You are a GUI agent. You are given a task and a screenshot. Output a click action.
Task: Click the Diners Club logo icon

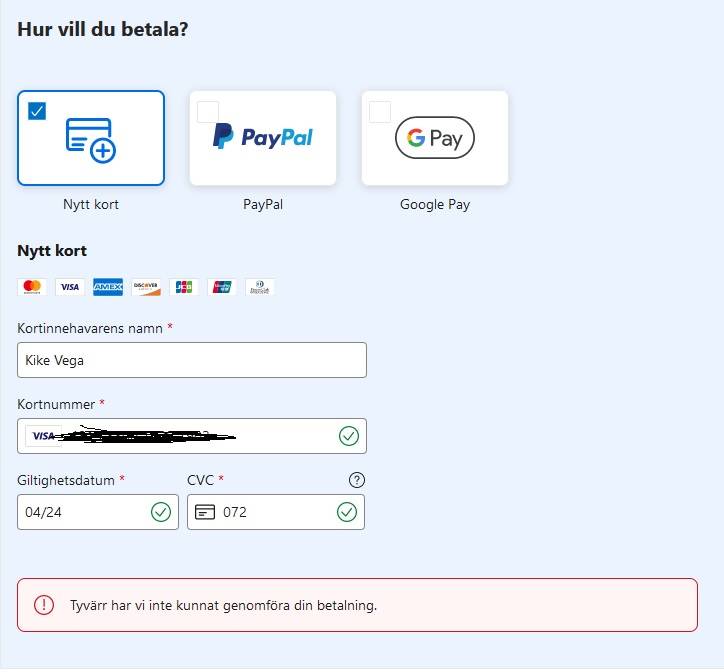(x=259, y=287)
